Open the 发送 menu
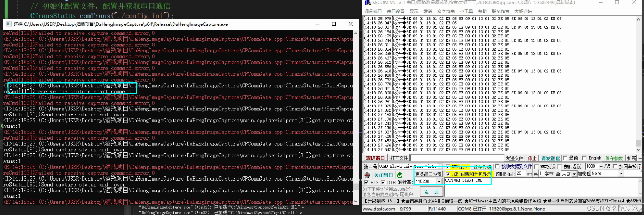Image resolution: width=644 pixels, height=215 pixels. coord(428,12)
